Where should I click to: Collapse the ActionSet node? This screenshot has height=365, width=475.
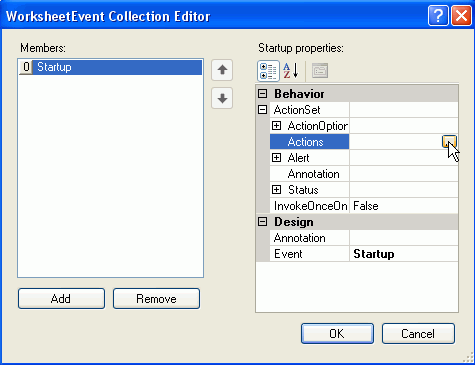(263, 110)
